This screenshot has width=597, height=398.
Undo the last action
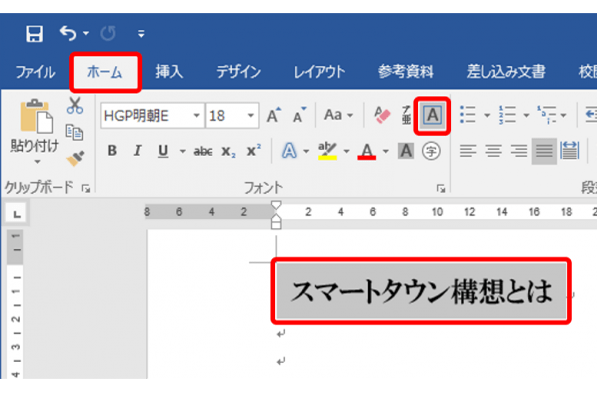click(68, 33)
